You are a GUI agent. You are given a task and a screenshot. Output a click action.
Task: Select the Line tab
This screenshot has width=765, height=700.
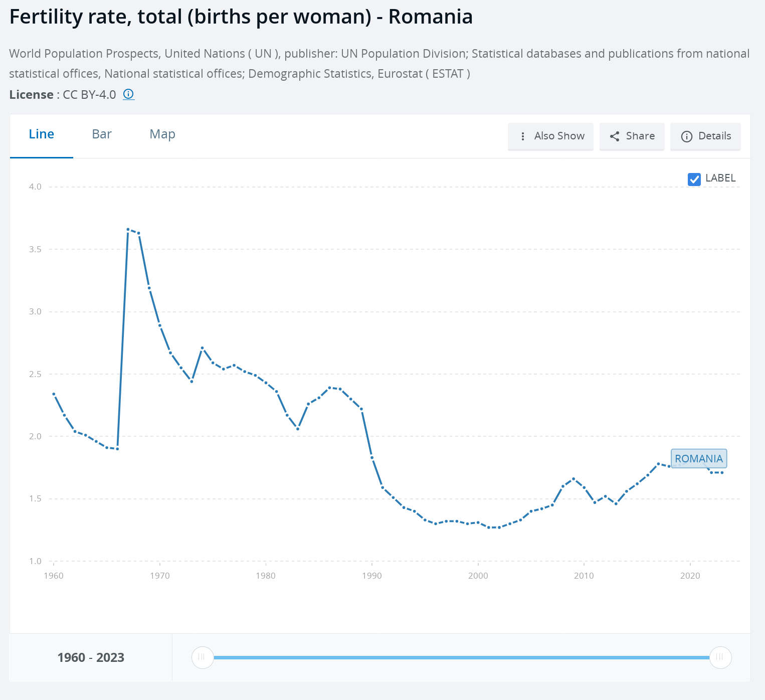[42, 134]
